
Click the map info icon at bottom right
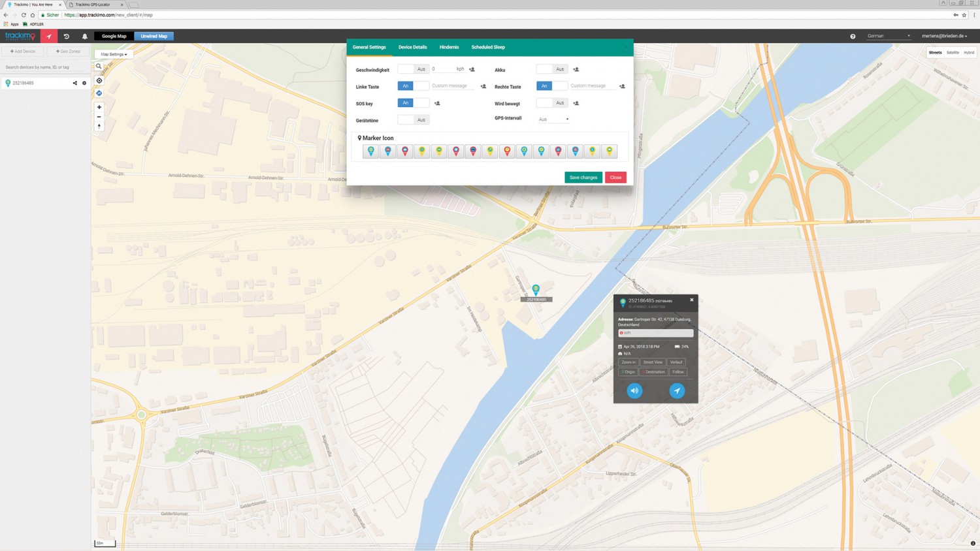coord(973,543)
